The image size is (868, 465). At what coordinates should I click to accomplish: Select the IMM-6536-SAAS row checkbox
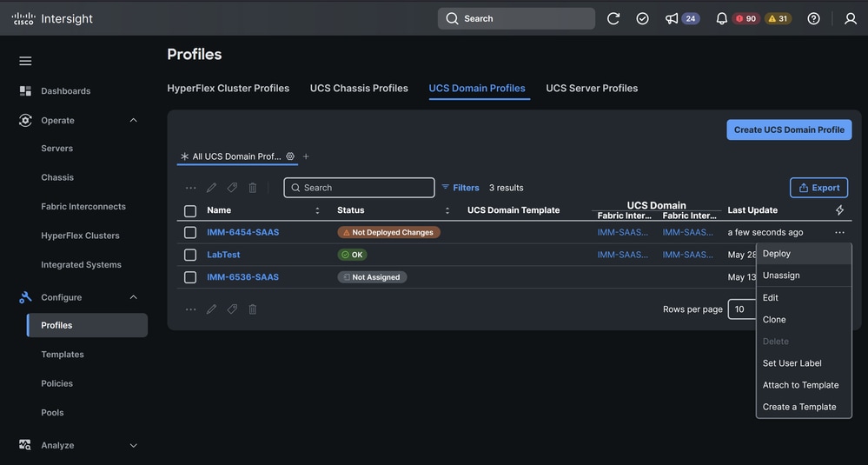190,277
